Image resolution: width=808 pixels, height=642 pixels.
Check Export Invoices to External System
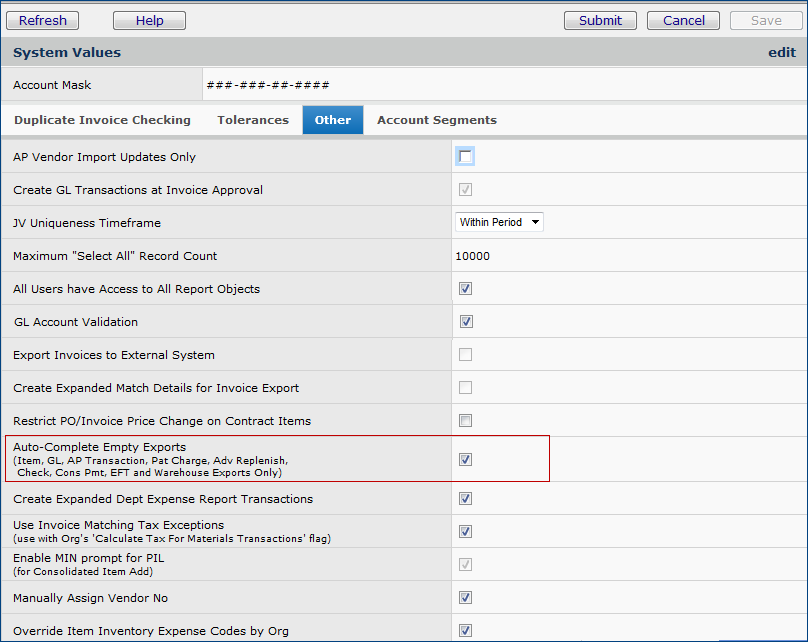(466, 355)
